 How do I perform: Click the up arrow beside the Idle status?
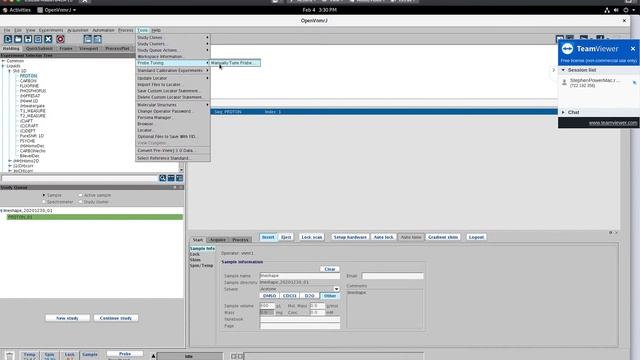[153, 356]
